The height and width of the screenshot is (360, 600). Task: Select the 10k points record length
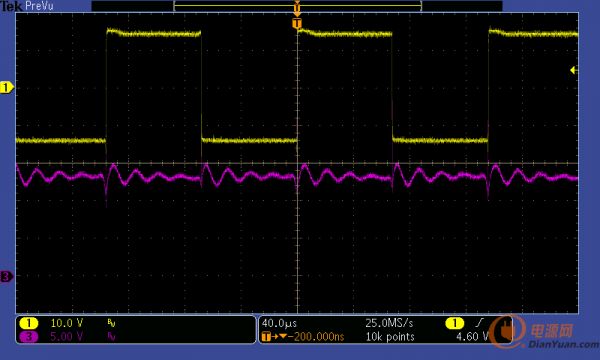390,337
